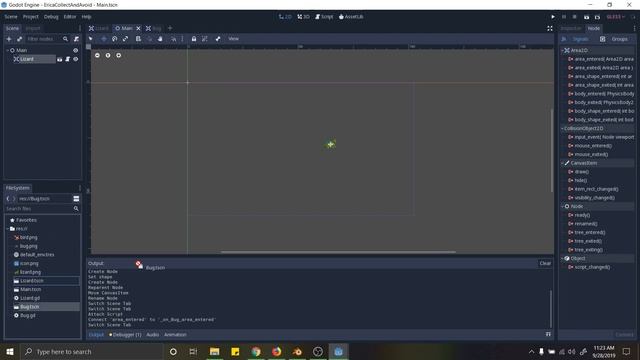
Task: Click the Play Scene clapperboard icon
Action: tap(586, 17)
